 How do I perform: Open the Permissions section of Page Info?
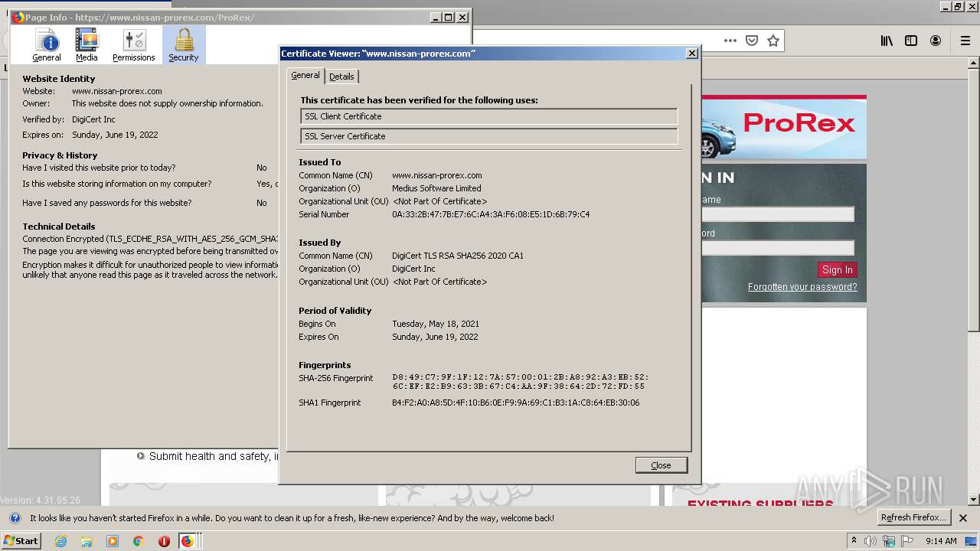(134, 45)
